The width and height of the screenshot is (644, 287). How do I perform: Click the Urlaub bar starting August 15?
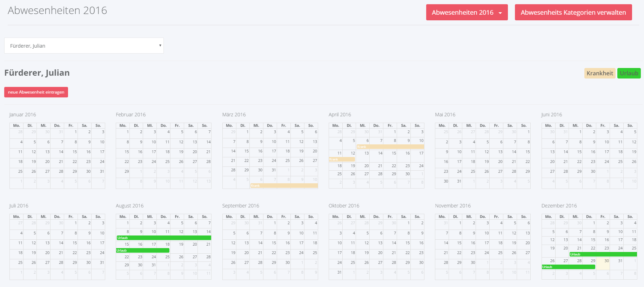click(x=142, y=251)
